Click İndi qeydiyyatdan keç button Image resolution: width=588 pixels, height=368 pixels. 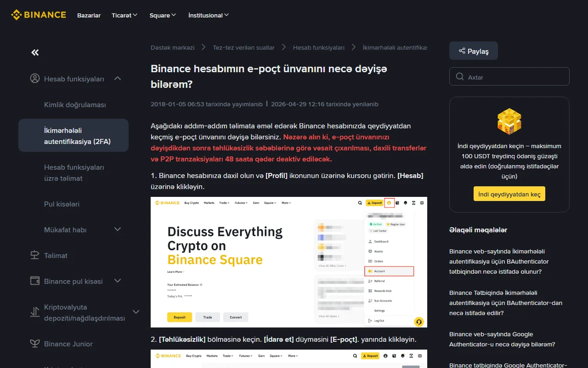509,194
